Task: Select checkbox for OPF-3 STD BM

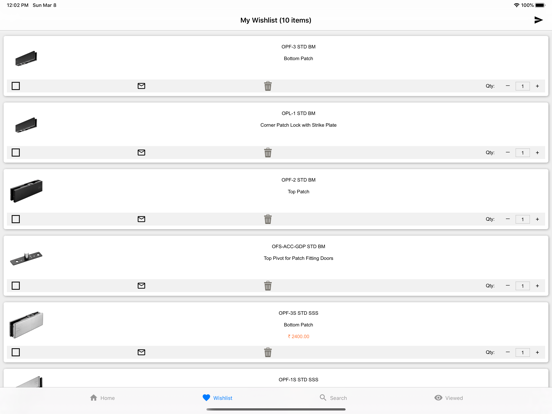Action: coord(15,86)
